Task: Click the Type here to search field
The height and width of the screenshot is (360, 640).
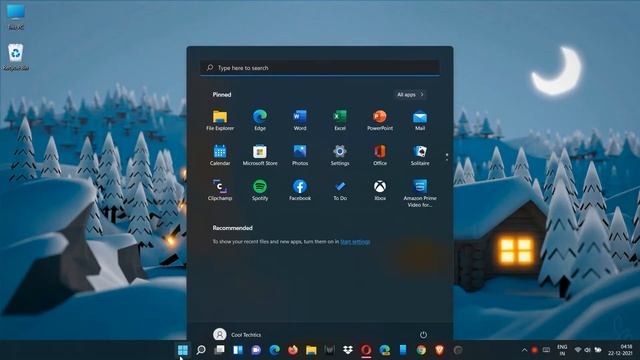Action: (x=320, y=68)
